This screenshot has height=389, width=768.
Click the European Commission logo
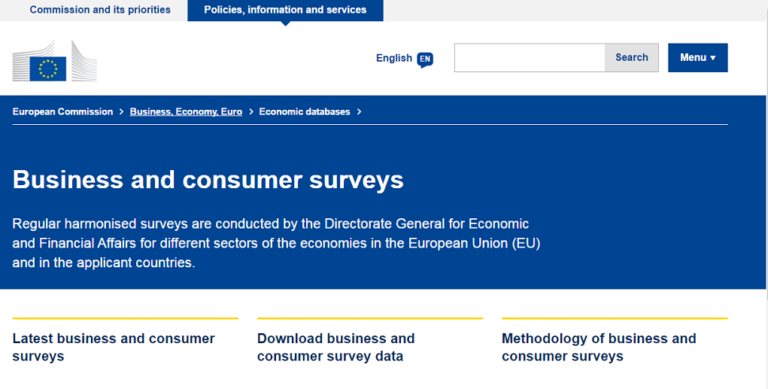(54, 61)
